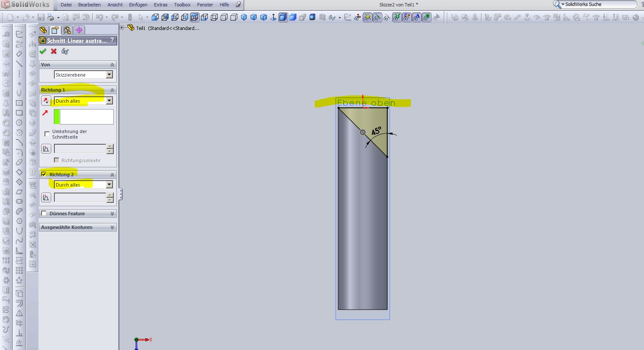Click the Print preview icon
Viewport: 644px width, 350px height.
pyautogui.click(x=66, y=18)
